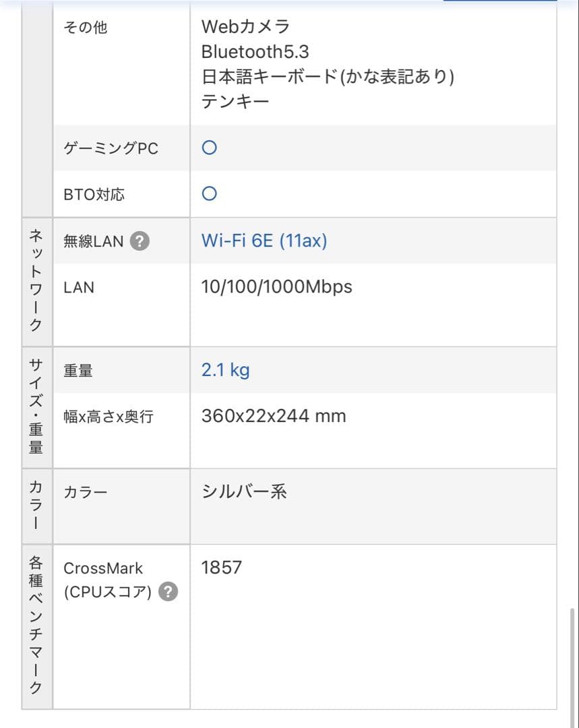Click the 10/100/1000Mbps LAN value
The height and width of the screenshot is (728, 579).
[277, 287]
